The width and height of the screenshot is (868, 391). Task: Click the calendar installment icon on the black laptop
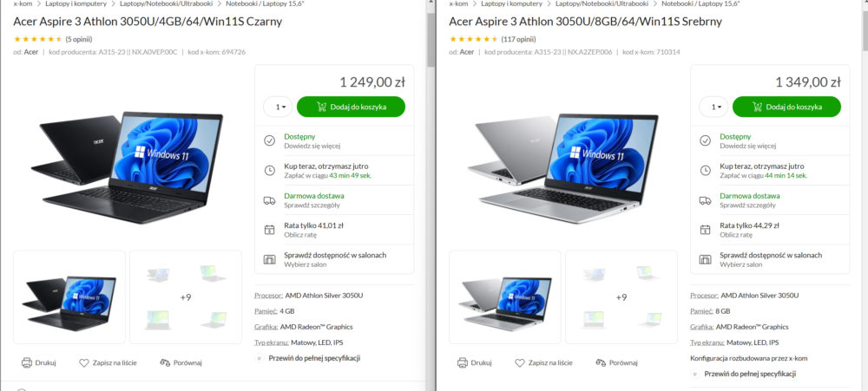coord(269,230)
